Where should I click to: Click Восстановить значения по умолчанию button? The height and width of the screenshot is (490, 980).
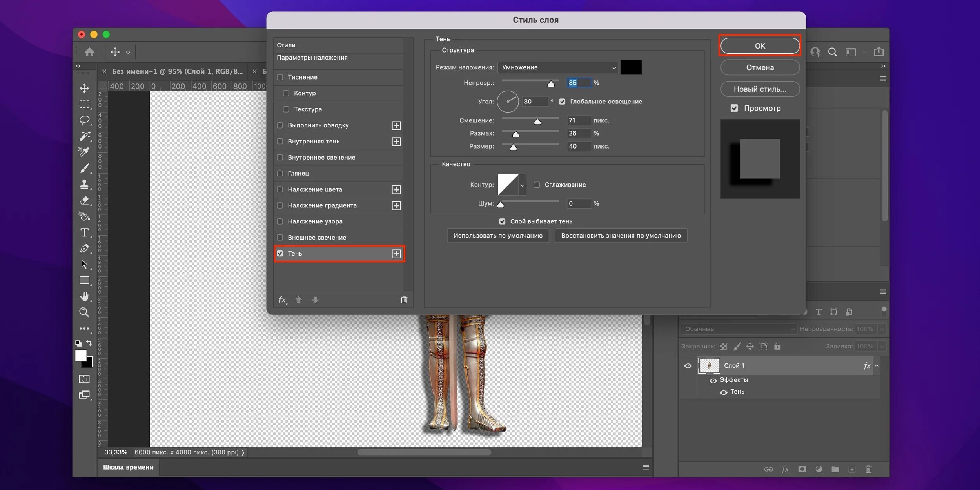[621, 236]
